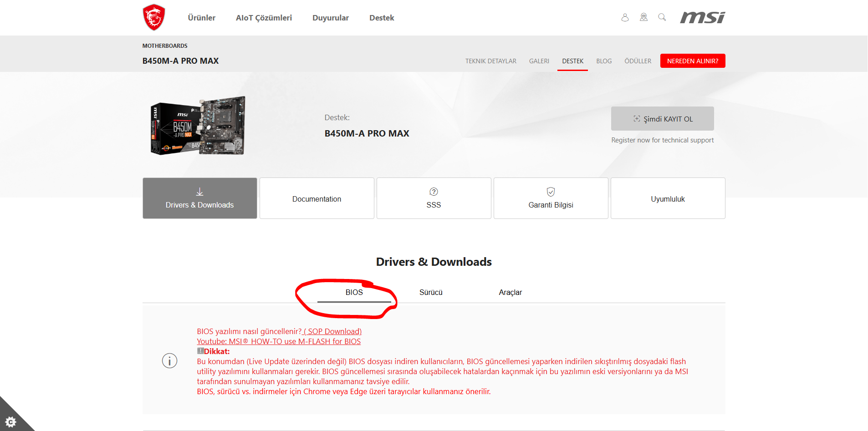Screen dimensions: 868x431
Task: Open cookie settings gear icon
Action: pyautogui.click(x=11, y=421)
